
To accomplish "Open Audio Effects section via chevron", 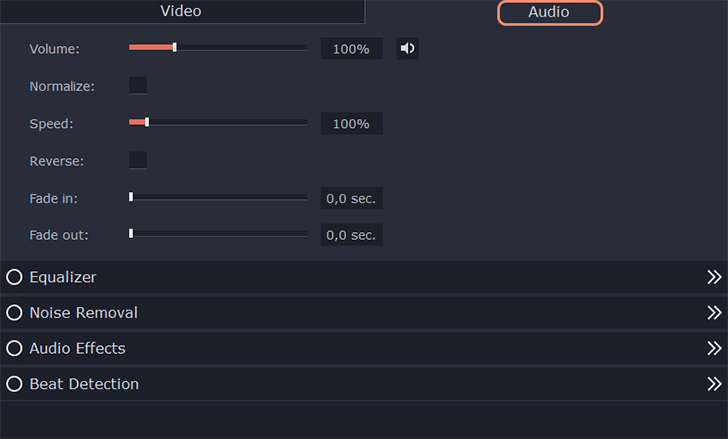I will [x=714, y=348].
